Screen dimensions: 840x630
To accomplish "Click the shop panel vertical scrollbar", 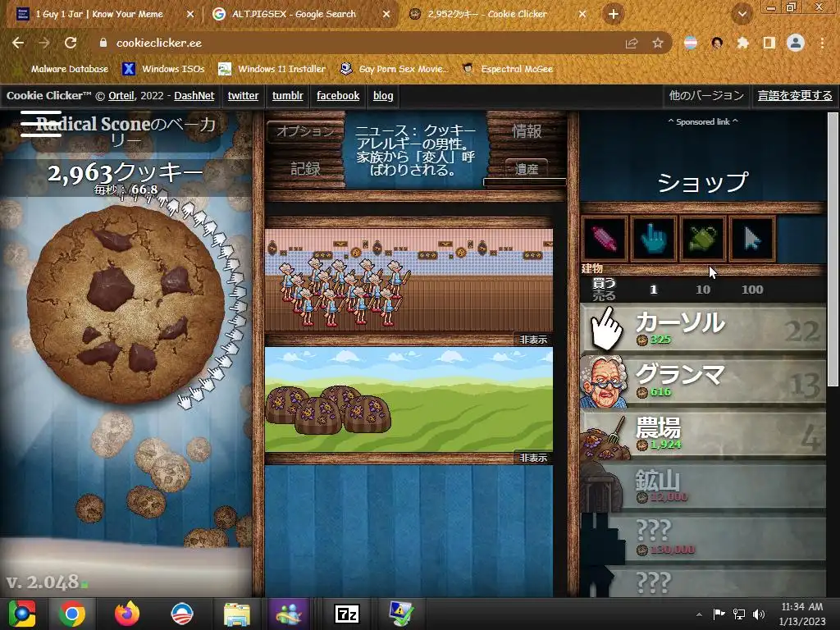I will (x=833, y=249).
